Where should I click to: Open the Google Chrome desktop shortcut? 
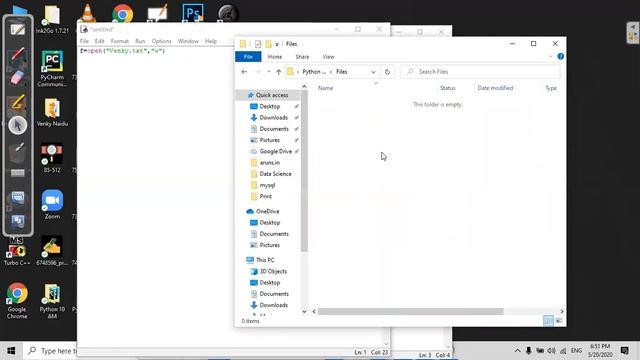17,301
